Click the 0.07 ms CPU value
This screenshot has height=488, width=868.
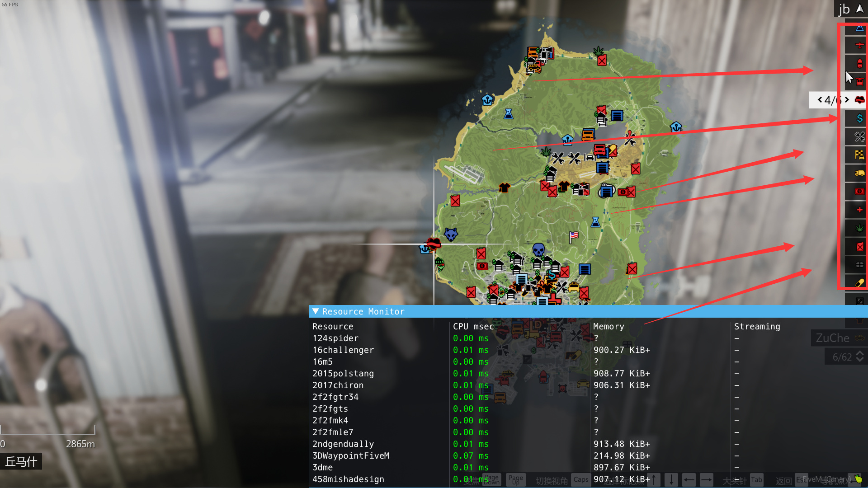pyautogui.click(x=471, y=455)
